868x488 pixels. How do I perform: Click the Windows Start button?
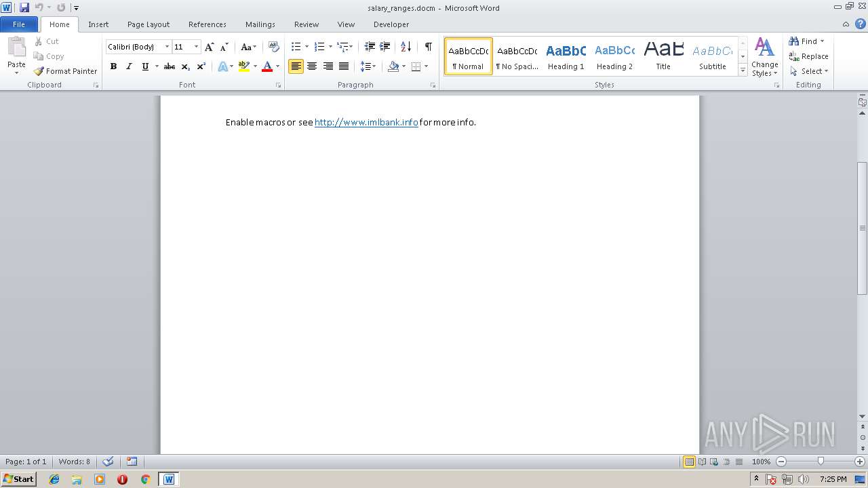coord(18,479)
